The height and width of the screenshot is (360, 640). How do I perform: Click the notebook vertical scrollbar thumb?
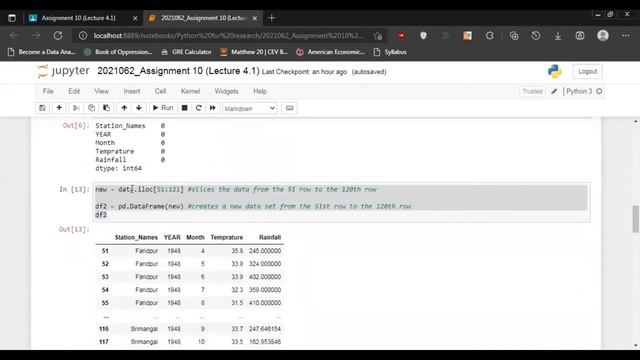[636, 219]
